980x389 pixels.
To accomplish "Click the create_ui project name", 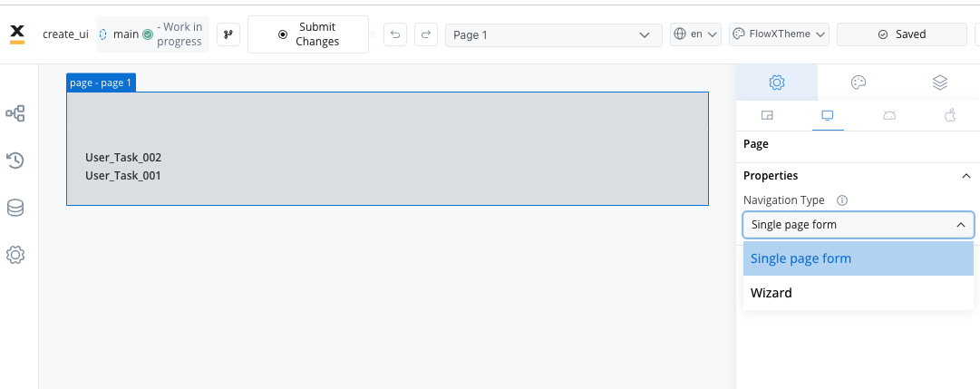I will click(65, 34).
